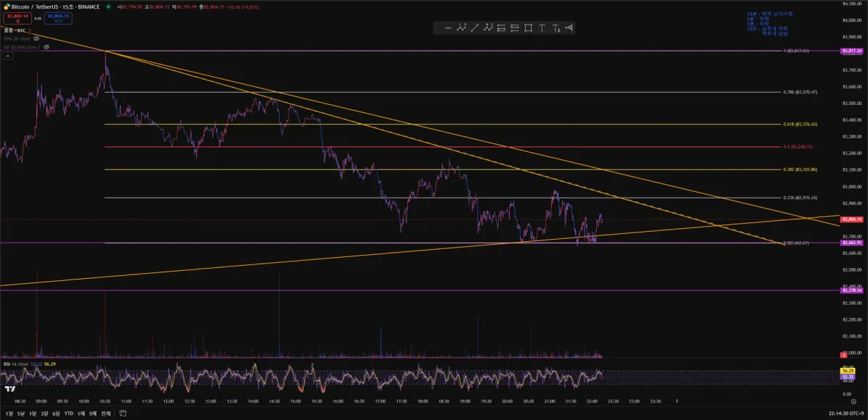Select the YTD time range
The width and height of the screenshot is (868, 420).
point(69,413)
